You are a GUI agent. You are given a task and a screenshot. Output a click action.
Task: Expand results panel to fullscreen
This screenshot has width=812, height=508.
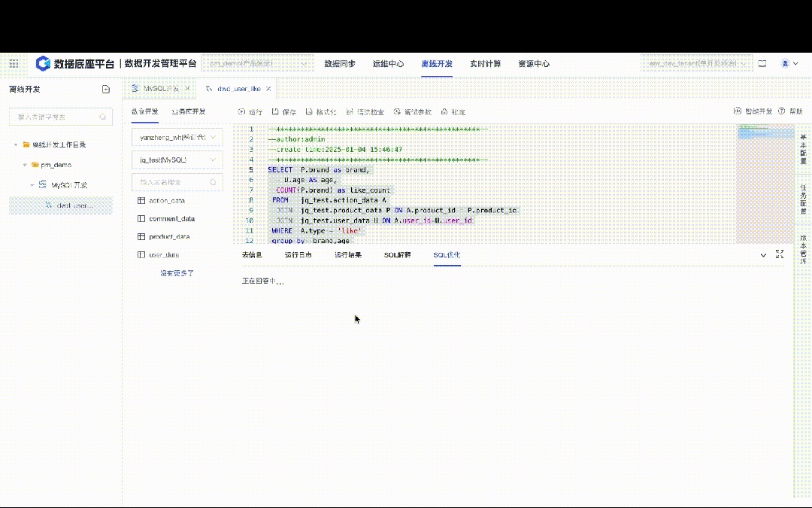pos(780,254)
